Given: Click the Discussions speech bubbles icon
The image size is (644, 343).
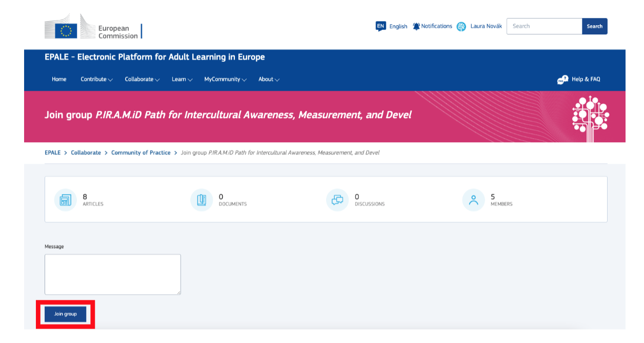Looking at the screenshot, I should click(337, 200).
